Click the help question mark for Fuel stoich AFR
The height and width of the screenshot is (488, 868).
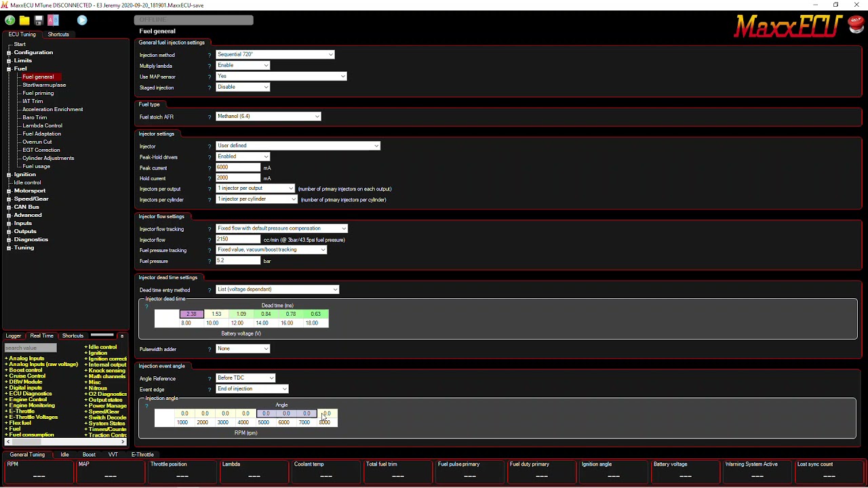[x=210, y=117]
